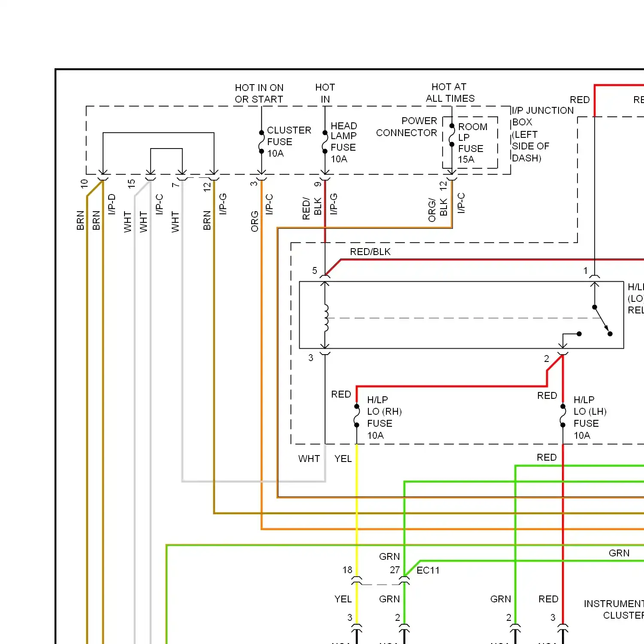Click connector pin number '27'
The image size is (644, 644).
click(x=395, y=570)
